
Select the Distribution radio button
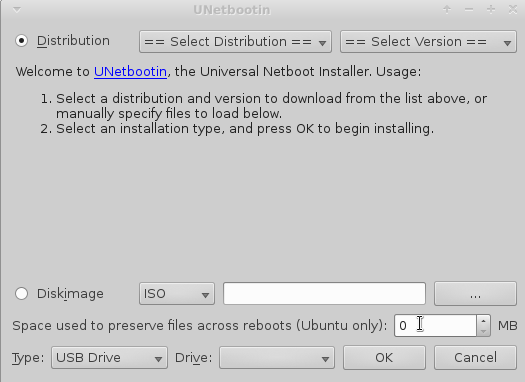[21, 41]
